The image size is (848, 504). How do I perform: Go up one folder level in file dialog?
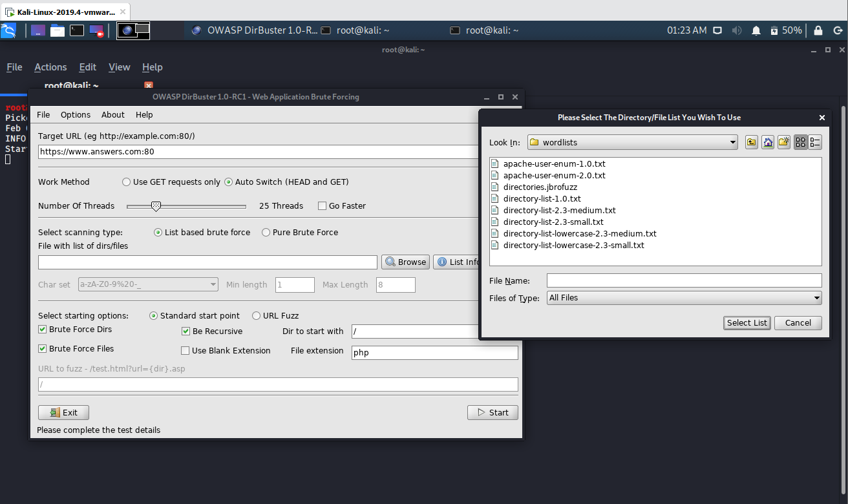pos(751,142)
